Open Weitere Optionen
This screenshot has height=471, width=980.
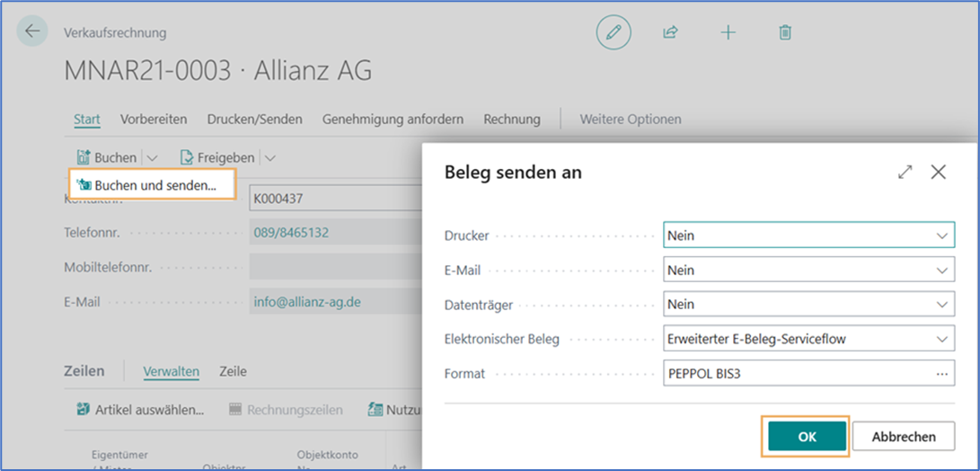631,119
